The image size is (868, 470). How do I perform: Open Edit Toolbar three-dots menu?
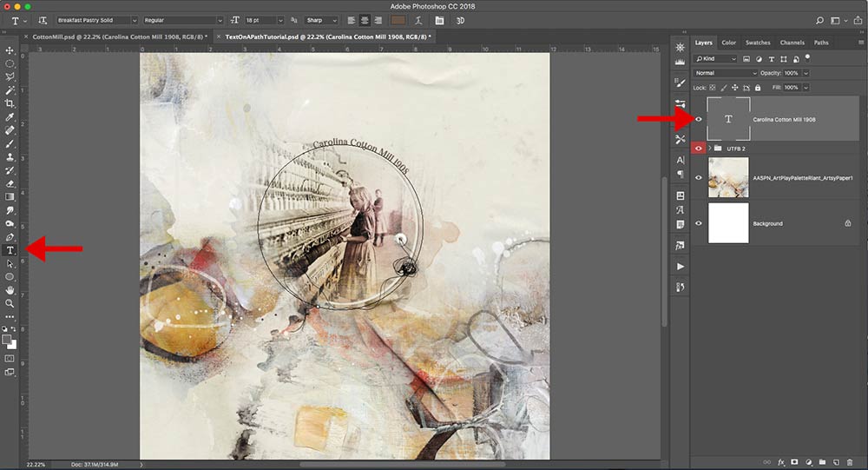10,317
